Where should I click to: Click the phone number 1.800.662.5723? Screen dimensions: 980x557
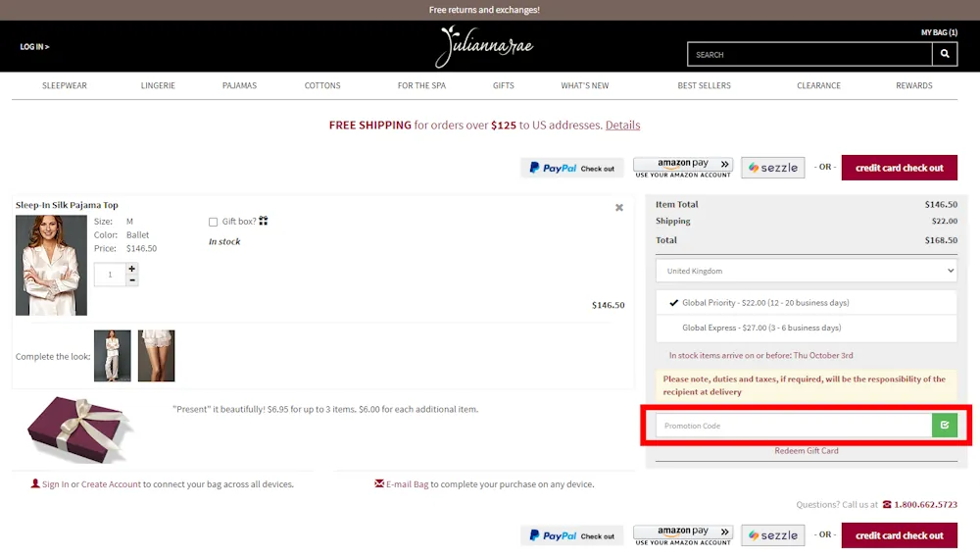coord(926,504)
